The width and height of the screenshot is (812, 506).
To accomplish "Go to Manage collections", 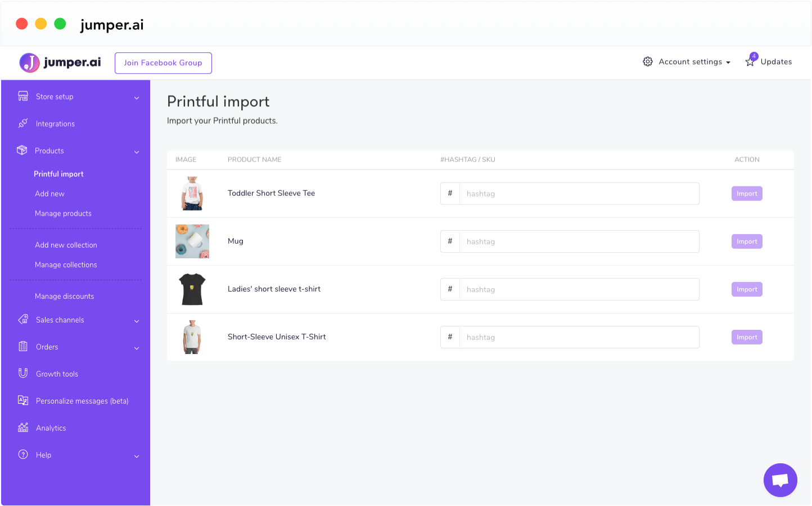I will point(66,265).
